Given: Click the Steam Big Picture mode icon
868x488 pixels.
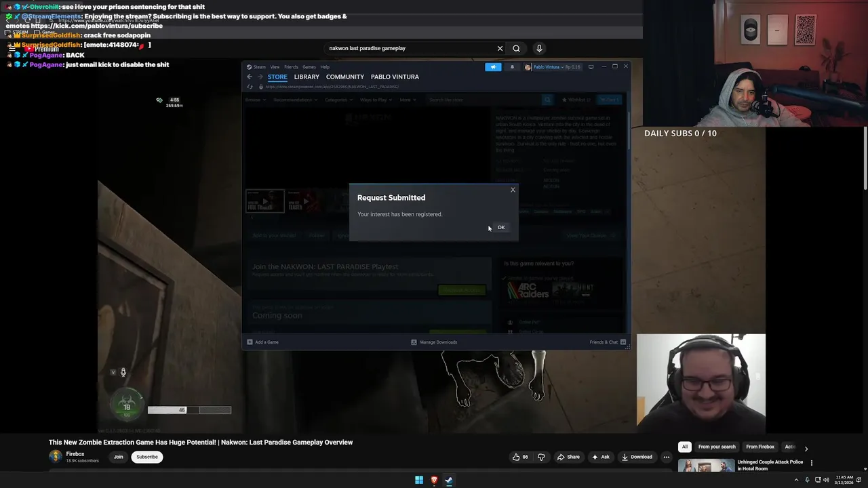Looking at the screenshot, I should coord(591,67).
